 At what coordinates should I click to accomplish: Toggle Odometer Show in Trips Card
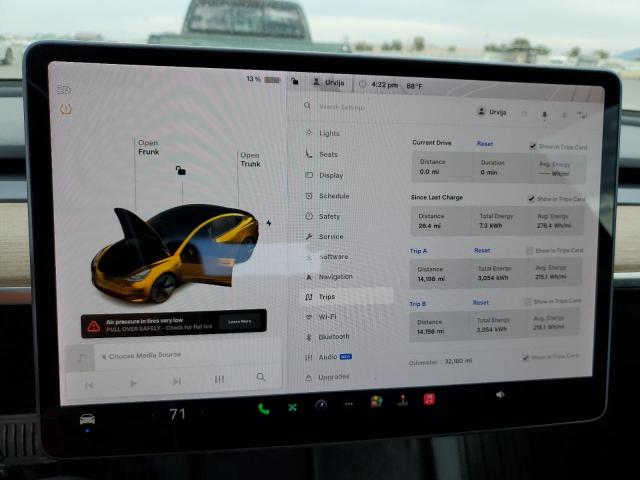[525, 358]
